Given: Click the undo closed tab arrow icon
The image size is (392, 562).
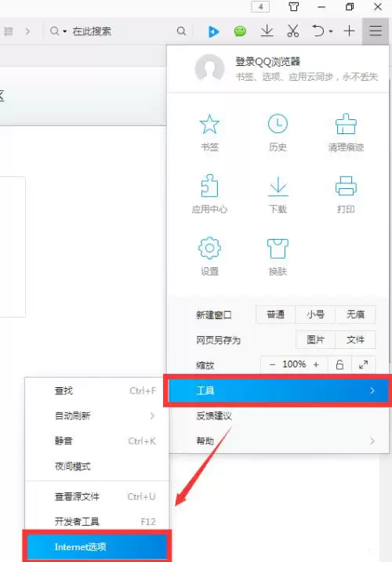Looking at the screenshot, I should [x=318, y=31].
